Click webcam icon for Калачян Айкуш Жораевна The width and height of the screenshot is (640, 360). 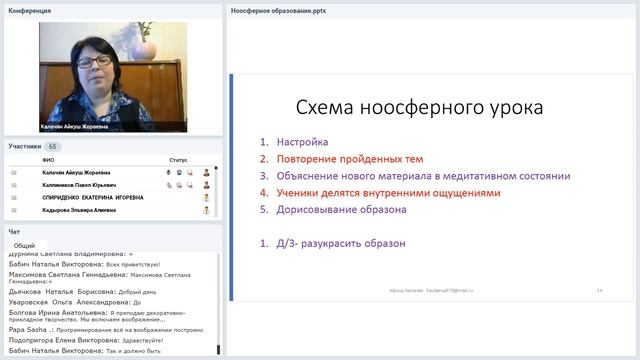(x=179, y=173)
